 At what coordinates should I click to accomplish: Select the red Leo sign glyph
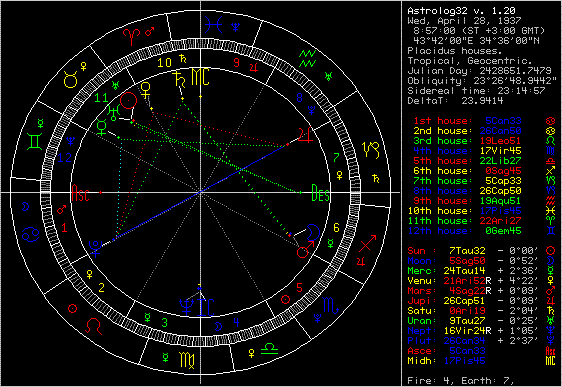pyautogui.click(x=93, y=326)
